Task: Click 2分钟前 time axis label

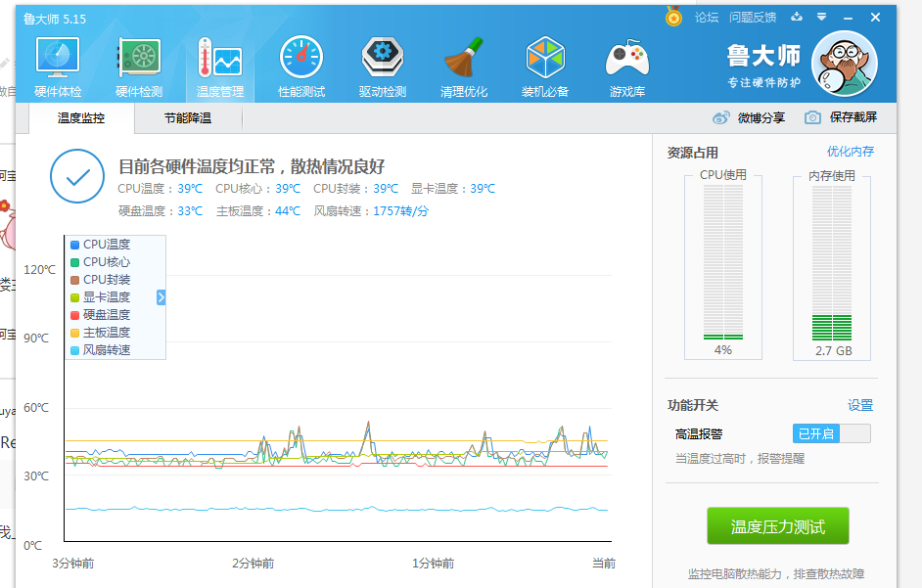Action: pos(253,564)
